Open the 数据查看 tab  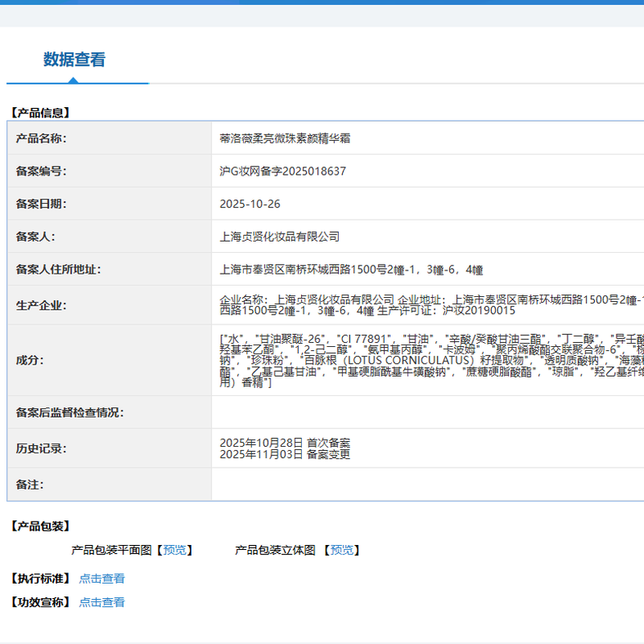(x=74, y=60)
